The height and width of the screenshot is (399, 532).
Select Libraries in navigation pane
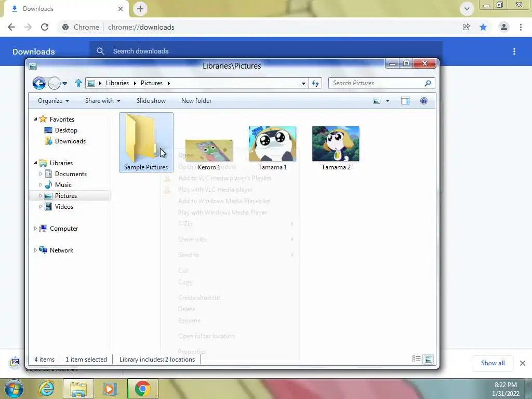61,163
